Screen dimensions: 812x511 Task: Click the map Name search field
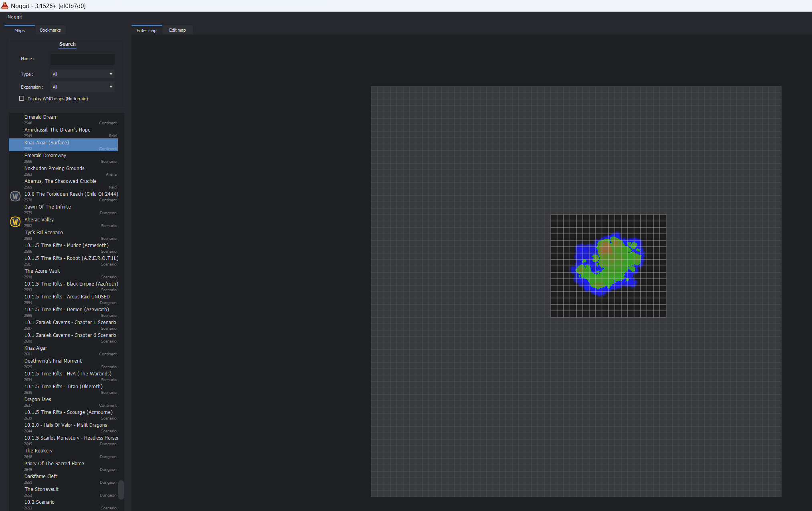(x=83, y=59)
